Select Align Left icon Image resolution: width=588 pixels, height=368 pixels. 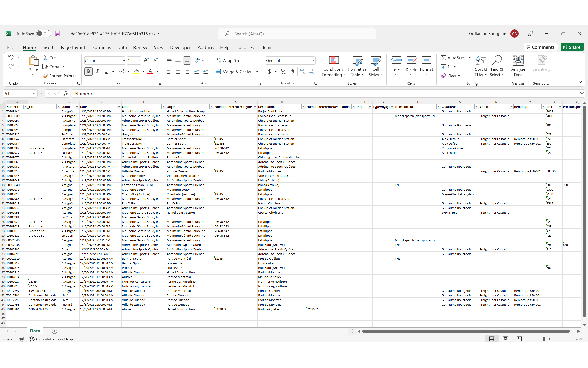pyautogui.click(x=169, y=72)
